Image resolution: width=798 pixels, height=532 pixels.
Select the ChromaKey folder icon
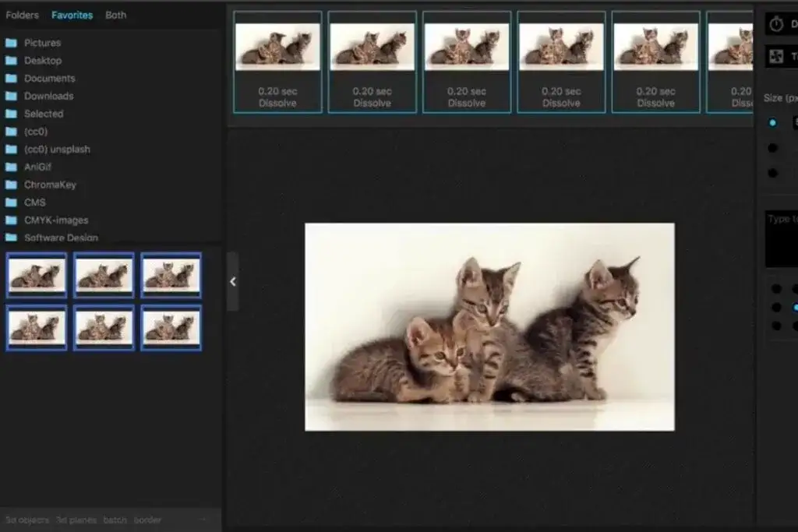(x=11, y=185)
